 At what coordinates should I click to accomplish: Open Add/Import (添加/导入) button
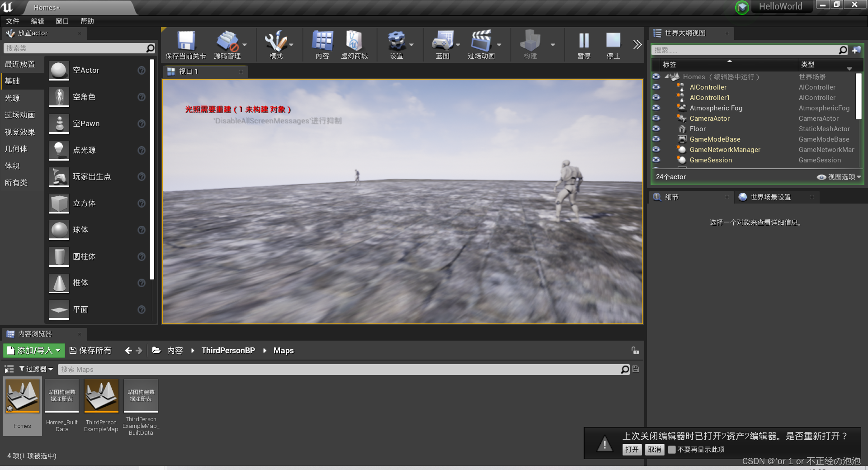coord(34,351)
